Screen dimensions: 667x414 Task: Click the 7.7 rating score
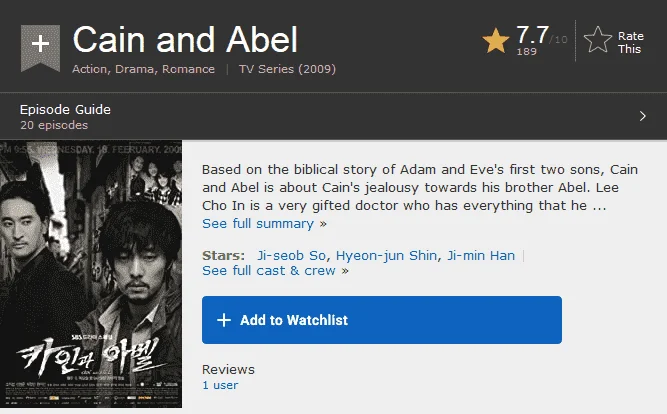coord(532,35)
